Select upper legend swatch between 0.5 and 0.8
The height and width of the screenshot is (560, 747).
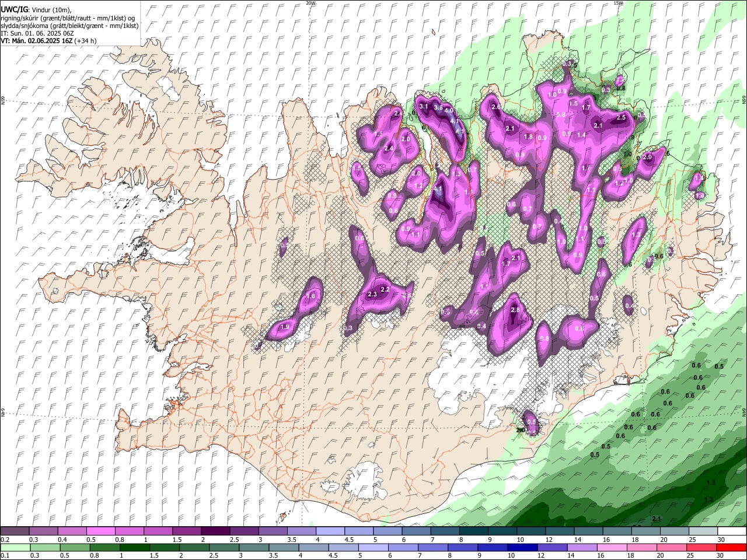pos(101,531)
